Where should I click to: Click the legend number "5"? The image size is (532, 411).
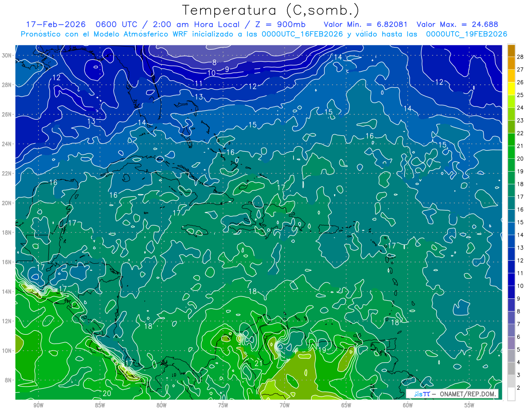click(520, 350)
